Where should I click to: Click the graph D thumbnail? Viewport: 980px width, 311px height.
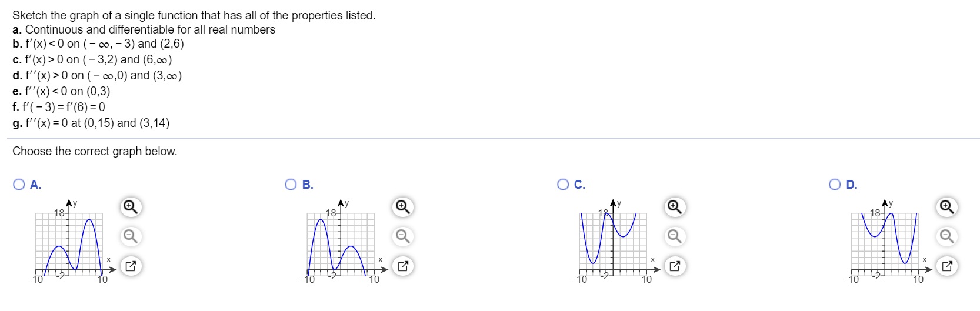pyautogui.click(x=885, y=242)
